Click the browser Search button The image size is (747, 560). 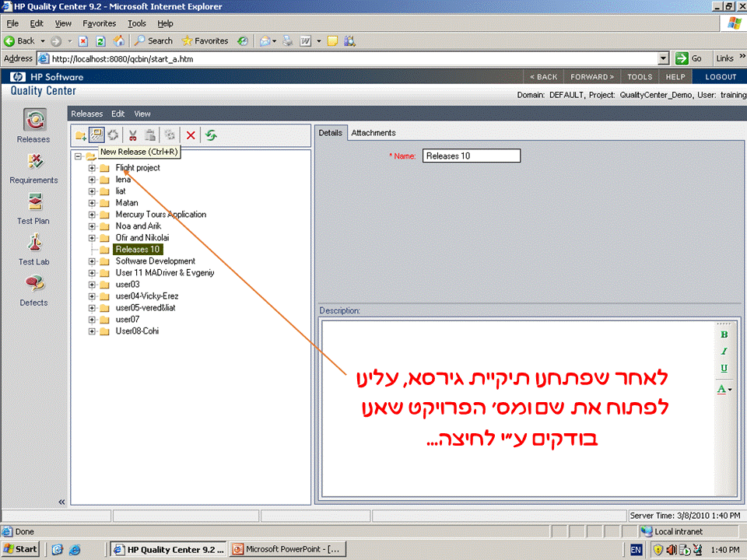[x=153, y=41]
